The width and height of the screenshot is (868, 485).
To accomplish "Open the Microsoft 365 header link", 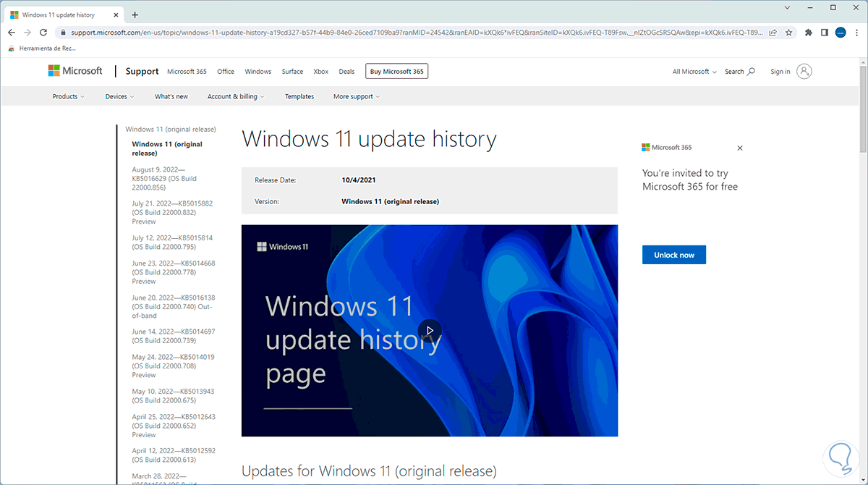I will (187, 72).
